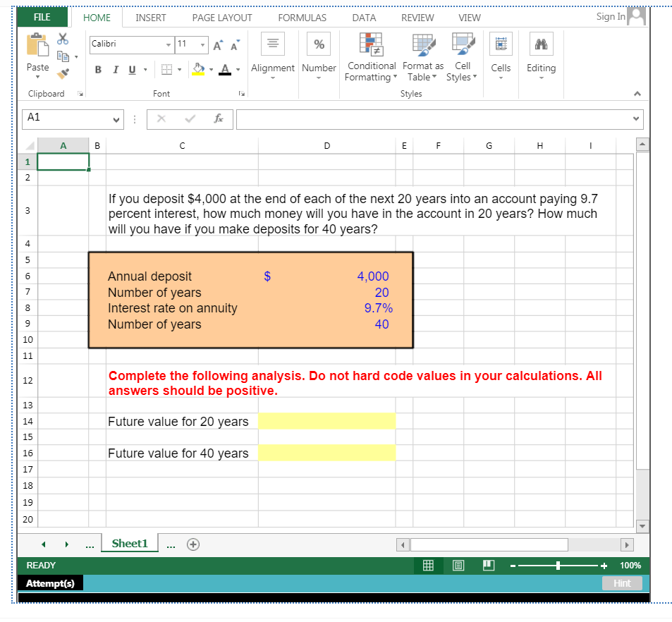Toggle bold formatting

(x=98, y=70)
